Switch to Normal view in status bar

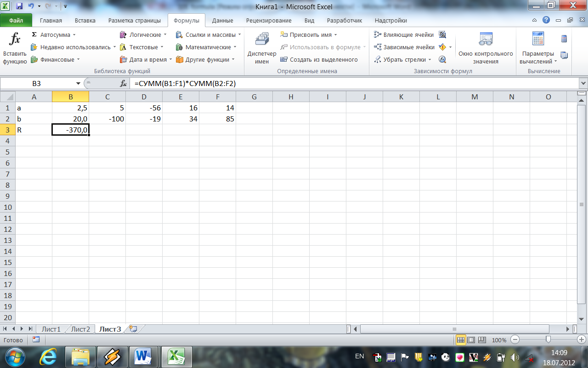coord(461,340)
